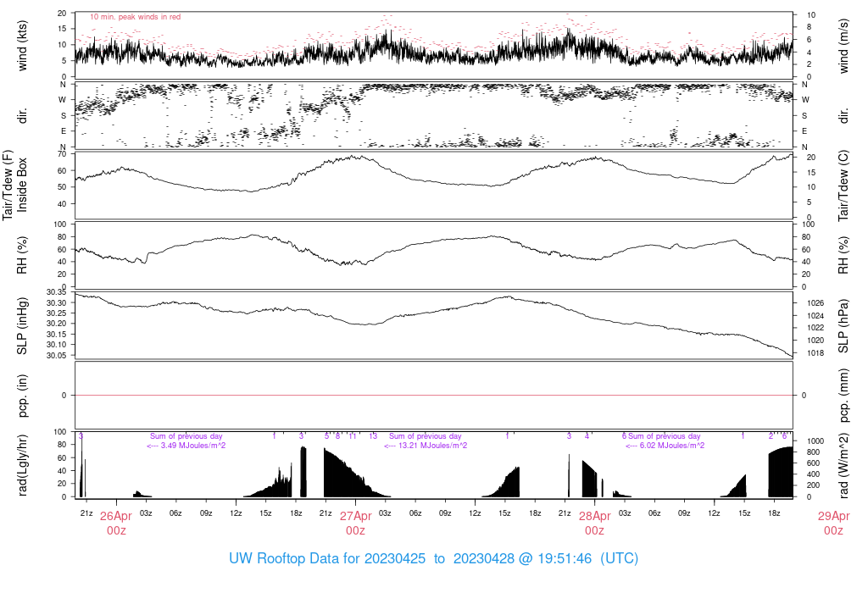
Task: Click the "30.35" pressure tick value
Action: coord(56,292)
